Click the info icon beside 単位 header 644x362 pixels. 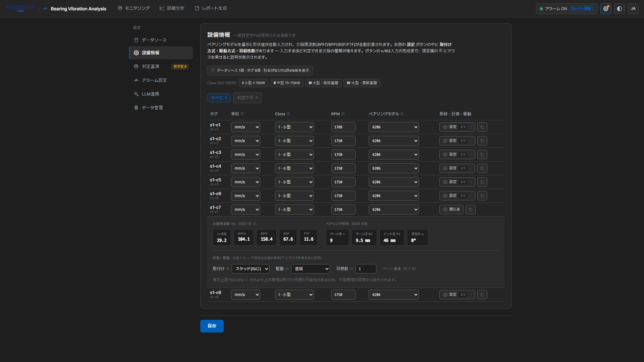click(x=242, y=114)
